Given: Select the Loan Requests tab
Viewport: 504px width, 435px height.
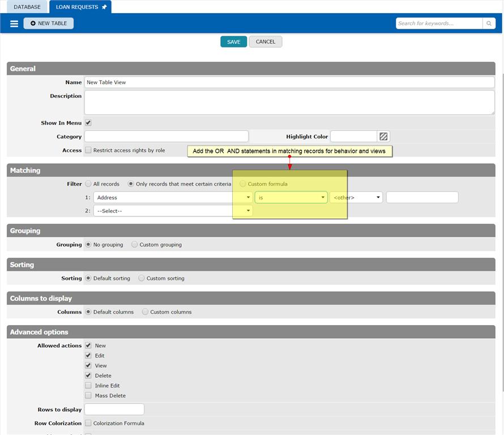Looking at the screenshot, I should tap(80, 7).
